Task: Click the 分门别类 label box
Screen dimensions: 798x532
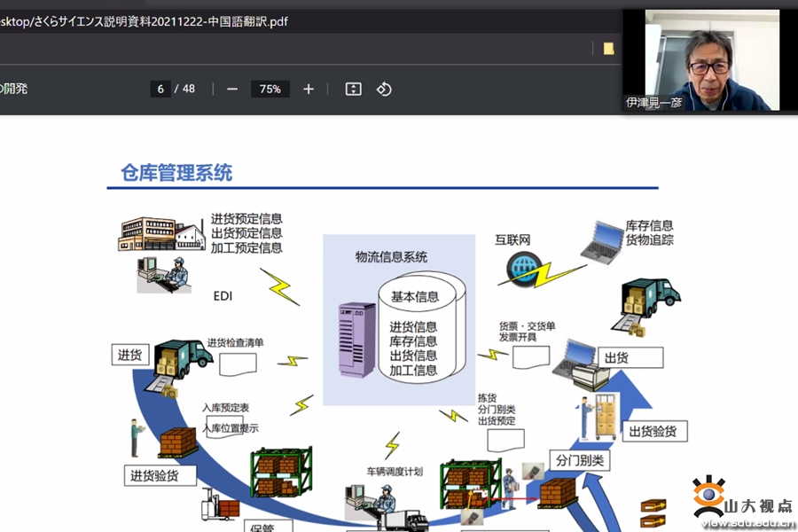Action: click(579, 460)
